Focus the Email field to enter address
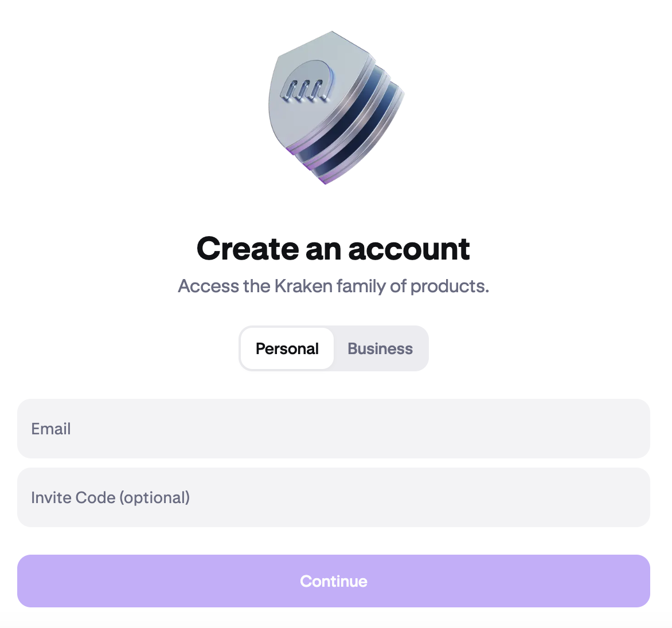The height and width of the screenshot is (628, 672). pos(334,429)
